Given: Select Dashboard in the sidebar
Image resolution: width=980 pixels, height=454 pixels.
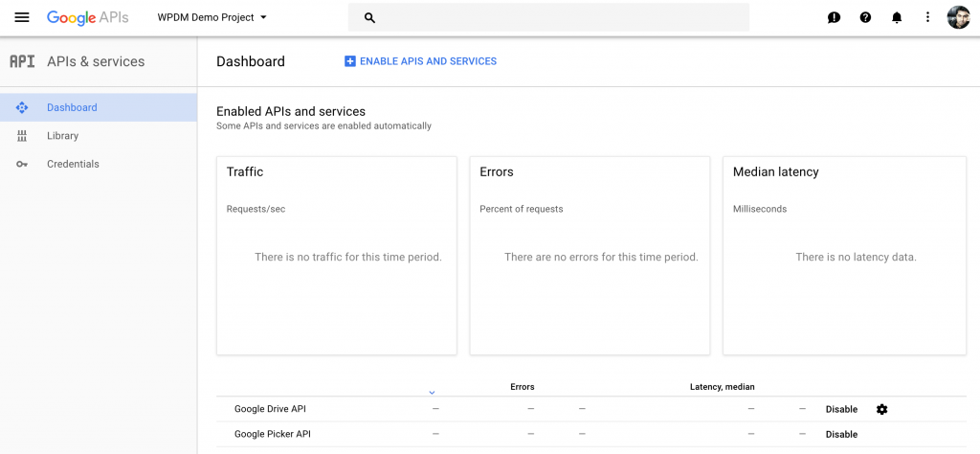Looking at the screenshot, I should pyautogui.click(x=99, y=107).
